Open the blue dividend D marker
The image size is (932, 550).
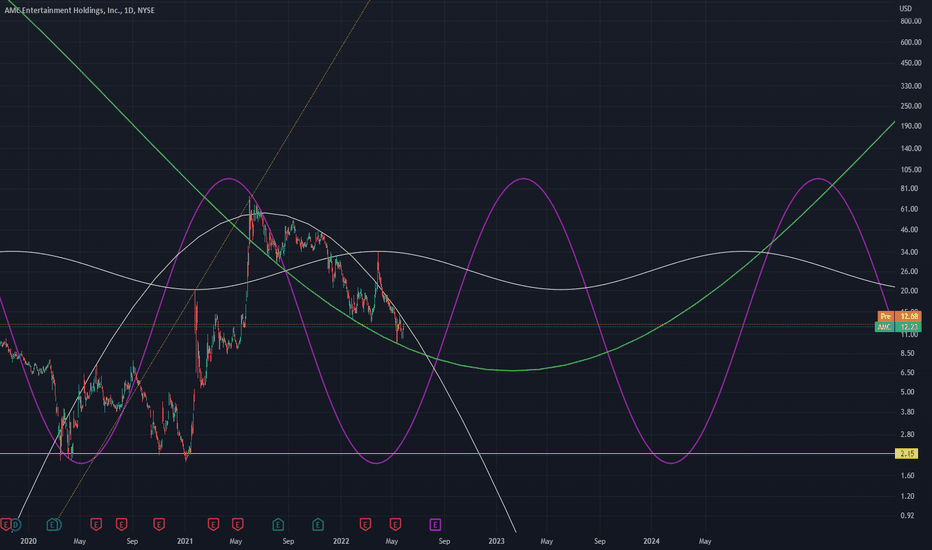16,524
